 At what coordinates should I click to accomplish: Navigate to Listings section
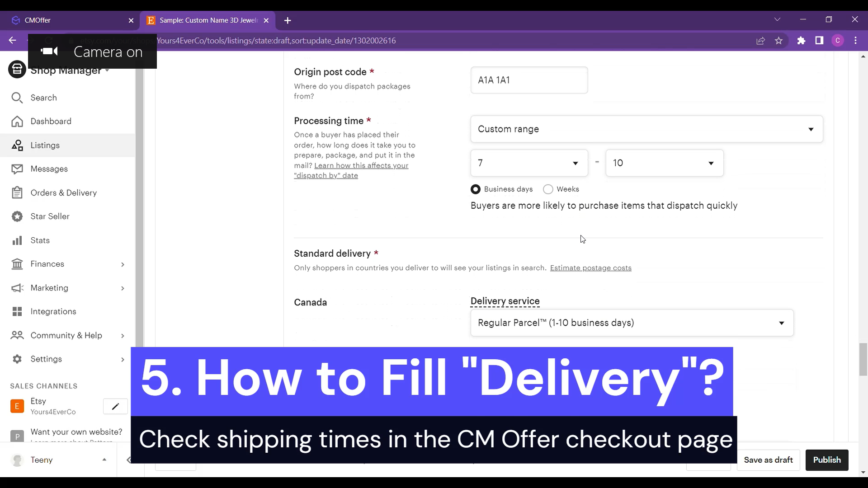click(45, 145)
